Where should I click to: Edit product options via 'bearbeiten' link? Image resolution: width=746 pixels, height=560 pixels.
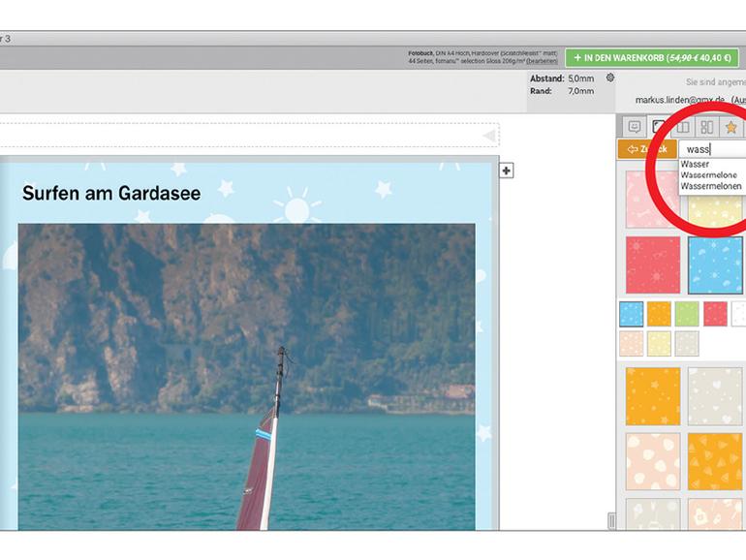point(542,61)
